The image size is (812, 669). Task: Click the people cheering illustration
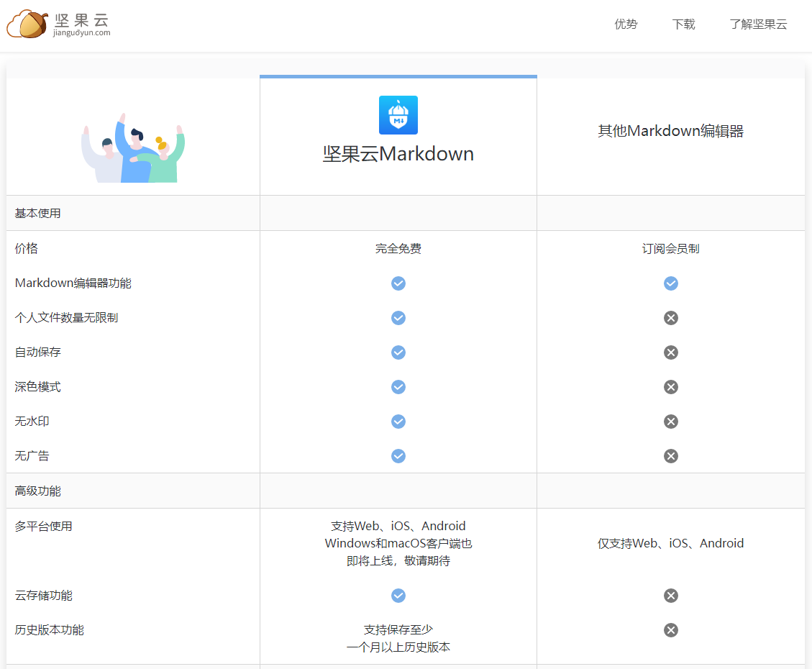(x=133, y=148)
